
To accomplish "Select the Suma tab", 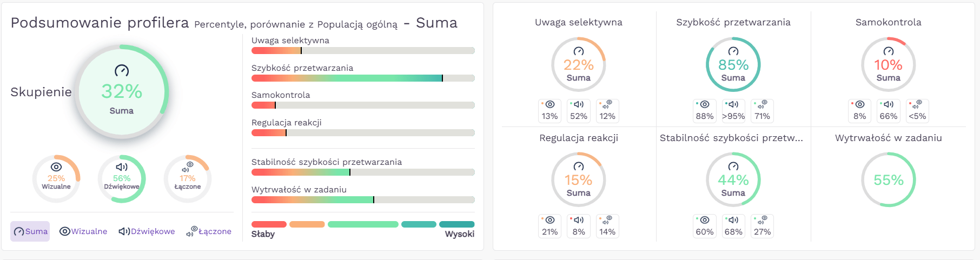I will coord(30,231).
